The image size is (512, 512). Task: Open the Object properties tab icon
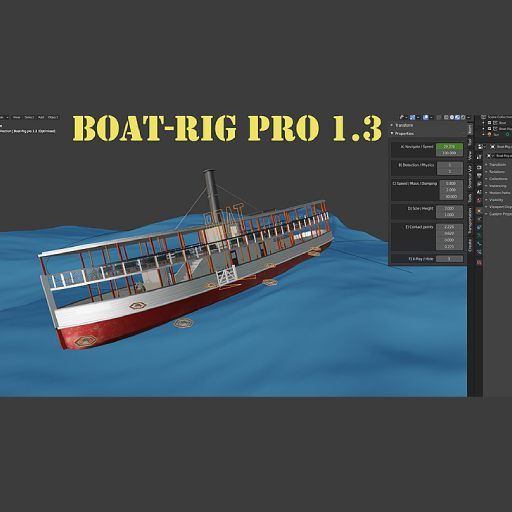(x=479, y=211)
